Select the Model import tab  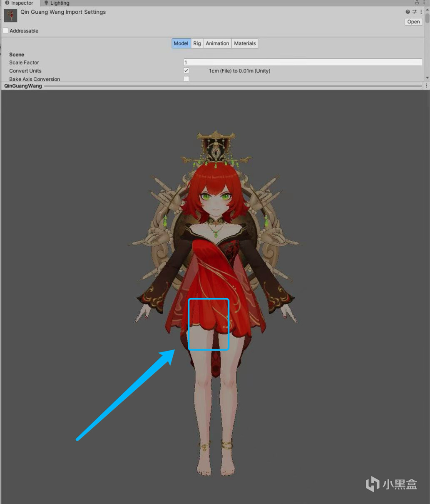(181, 43)
